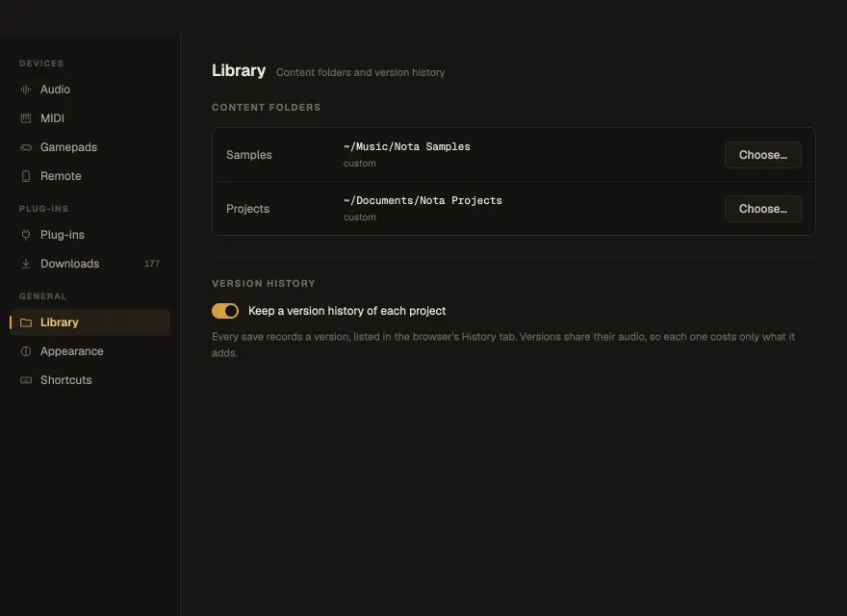
Task: Click 'Keep a version history of each project' text
Action: point(346,311)
